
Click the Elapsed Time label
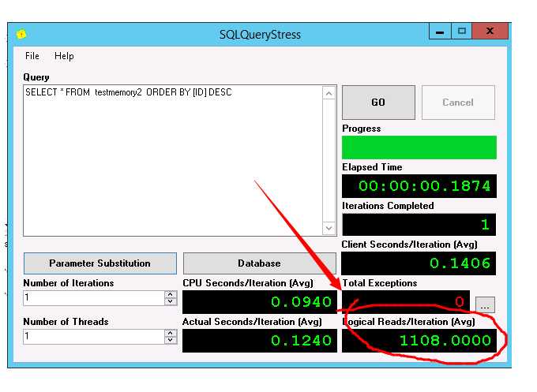(372, 167)
